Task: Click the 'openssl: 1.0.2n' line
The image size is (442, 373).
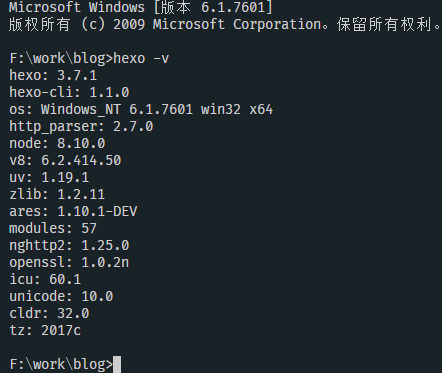Action: [69, 263]
